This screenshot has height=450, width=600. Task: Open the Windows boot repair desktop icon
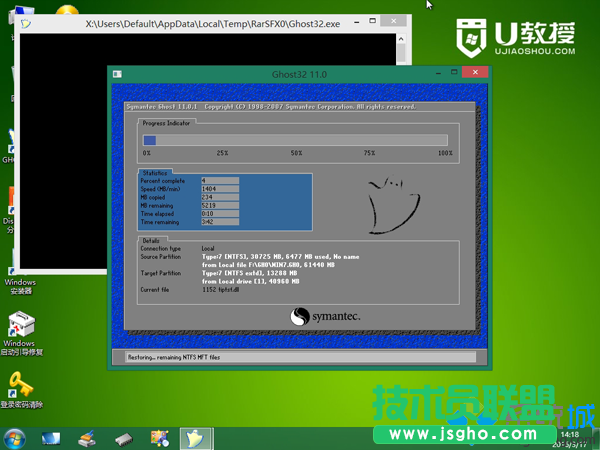(x=21, y=328)
